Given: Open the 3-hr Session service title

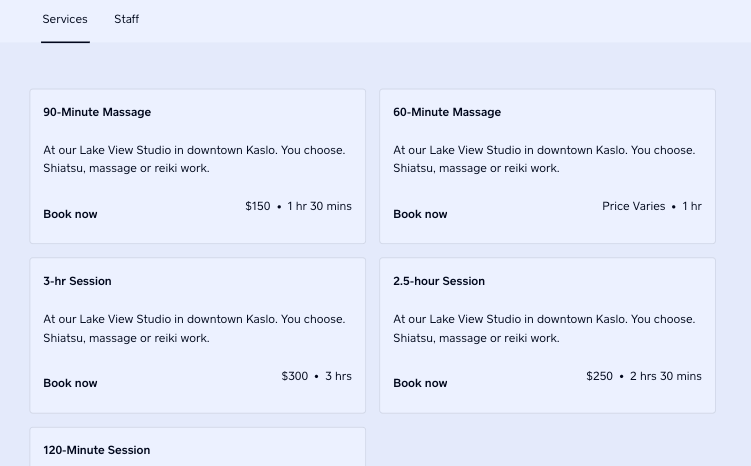Looking at the screenshot, I should pos(77,281).
